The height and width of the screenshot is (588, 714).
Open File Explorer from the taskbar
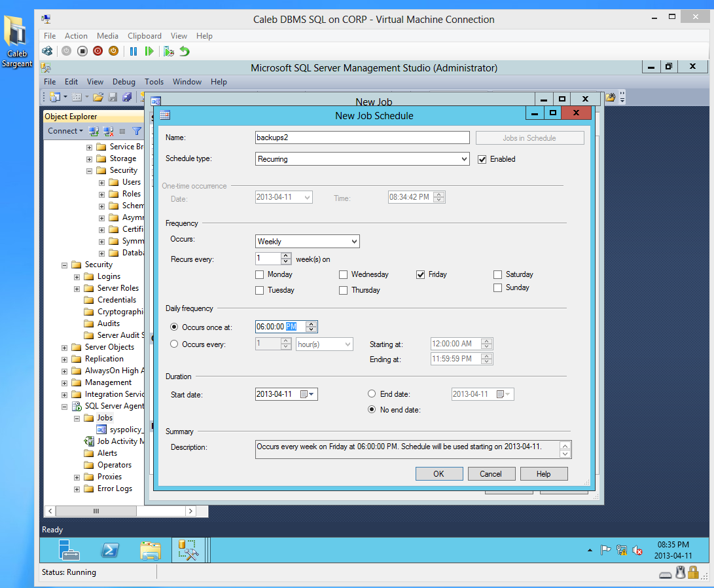click(151, 550)
